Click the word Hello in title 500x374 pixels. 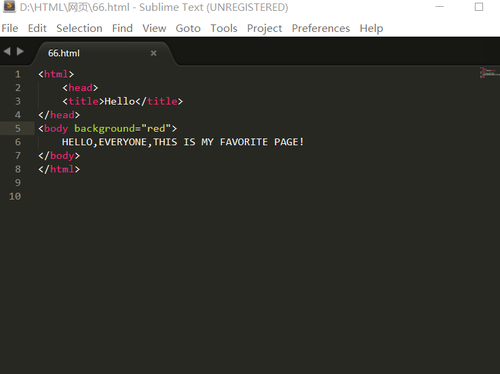tap(120, 101)
